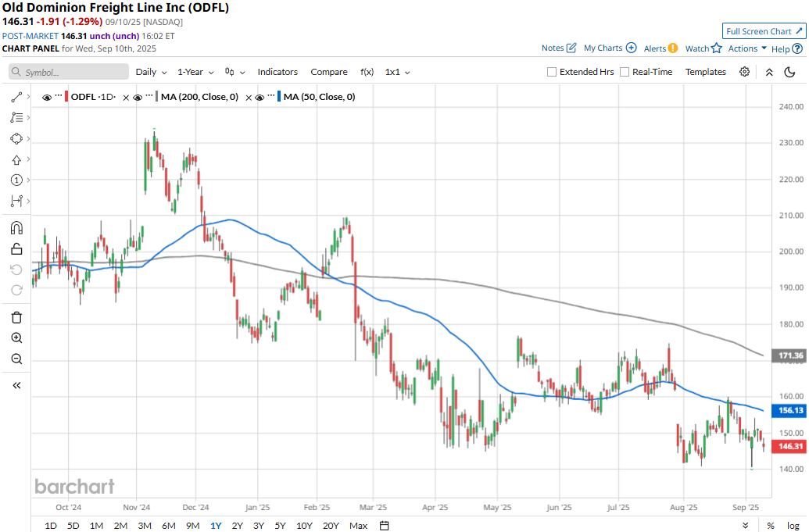Open the 1x1 grid layout dropdown
This screenshot has width=809, height=532.
(397, 72)
